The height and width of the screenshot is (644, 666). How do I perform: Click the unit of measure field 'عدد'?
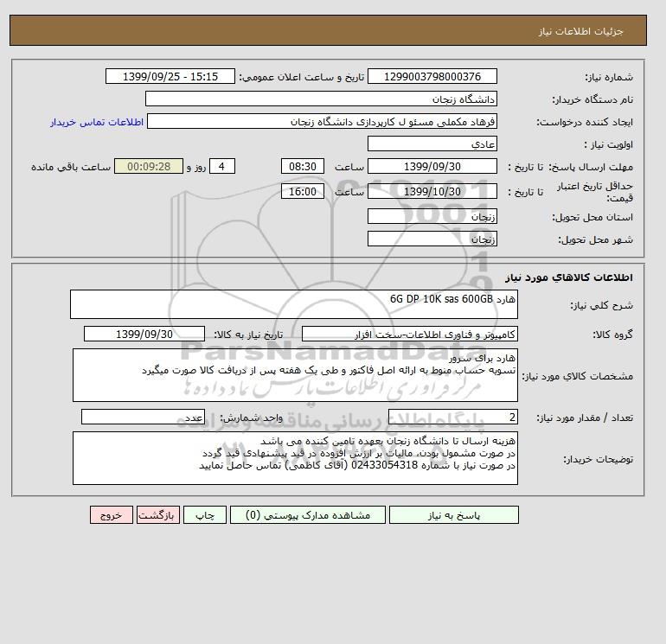[x=143, y=417]
